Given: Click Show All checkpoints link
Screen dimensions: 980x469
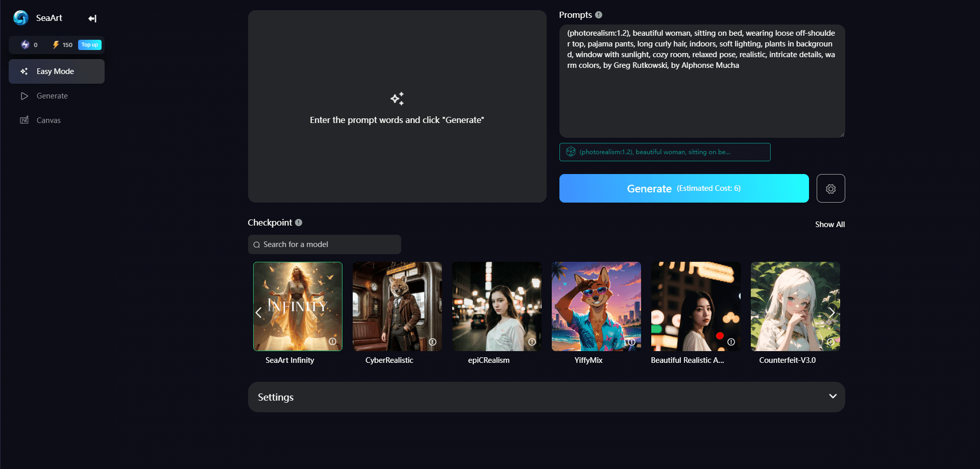Looking at the screenshot, I should [829, 225].
